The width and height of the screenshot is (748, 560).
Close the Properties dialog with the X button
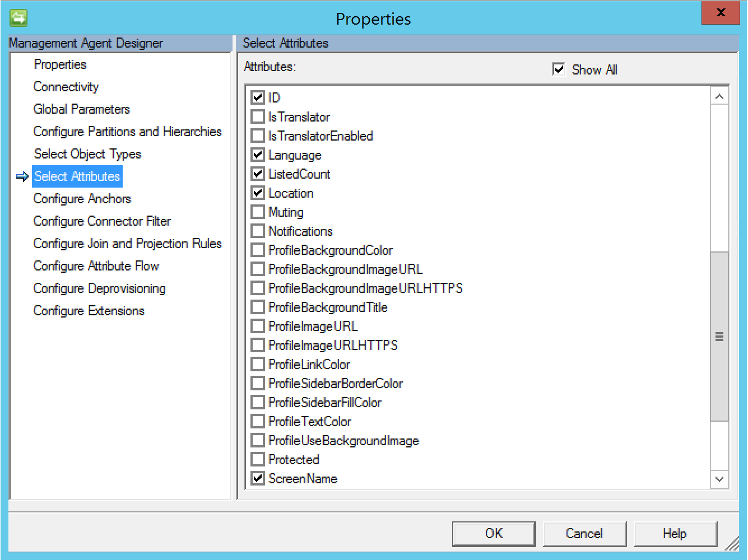(721, 13)
